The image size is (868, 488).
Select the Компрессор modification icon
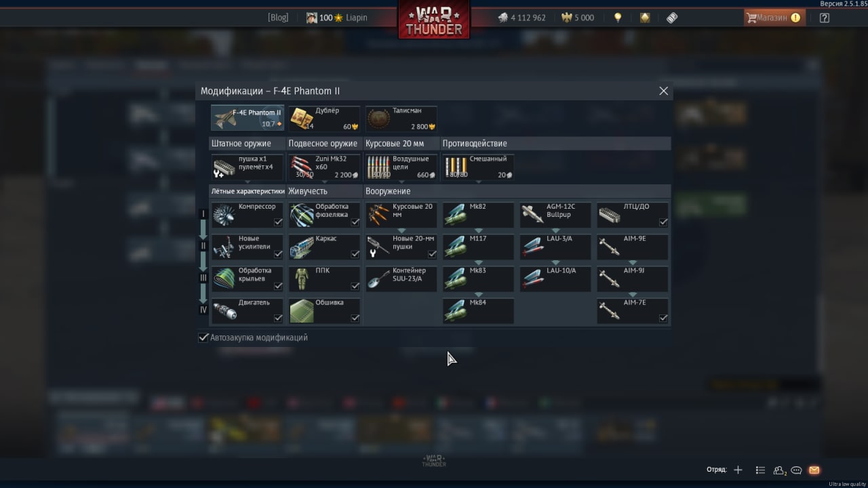pyautogui.click(x=224, y=216)
